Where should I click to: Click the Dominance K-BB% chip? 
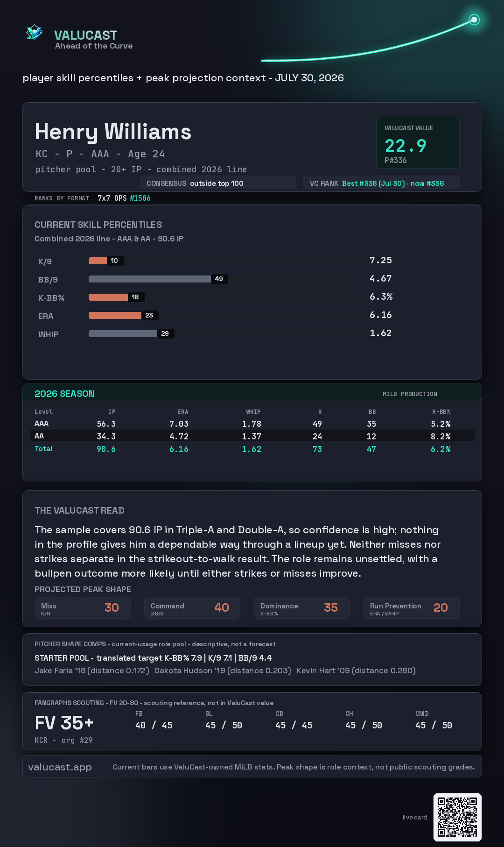(x=302, y=607)
